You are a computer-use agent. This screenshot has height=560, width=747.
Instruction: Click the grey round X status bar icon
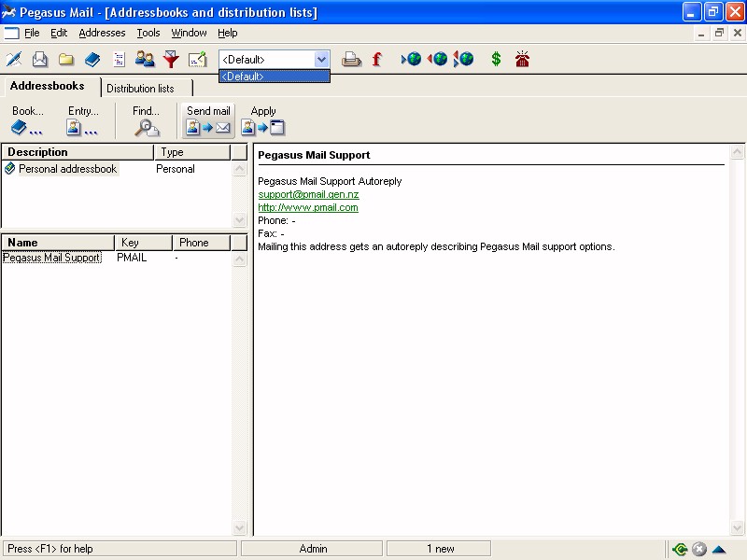(x=698, y=549)
